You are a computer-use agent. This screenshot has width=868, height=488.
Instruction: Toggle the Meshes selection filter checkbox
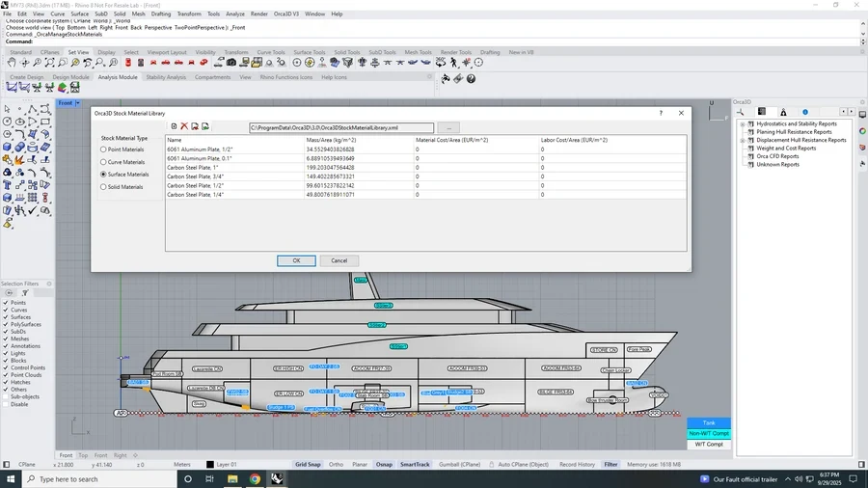pos(6,339)
